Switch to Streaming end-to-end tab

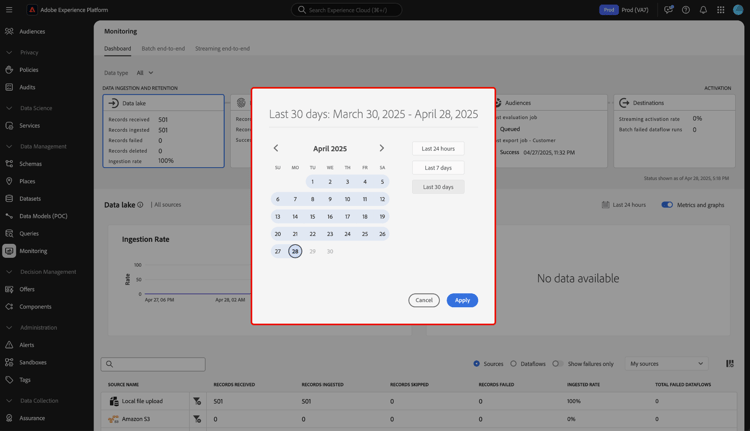(222, 49)
